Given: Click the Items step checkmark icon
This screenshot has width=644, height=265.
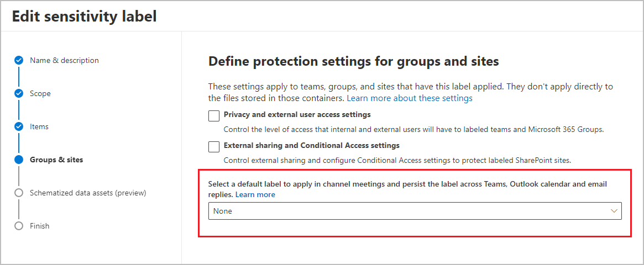Looking at the screenshot, I should click(19, 126).
